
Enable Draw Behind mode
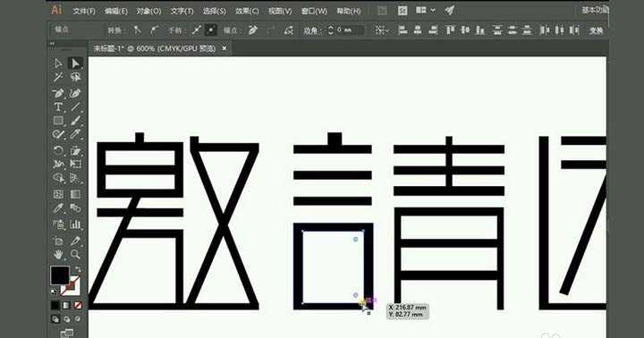click(66, 318)
